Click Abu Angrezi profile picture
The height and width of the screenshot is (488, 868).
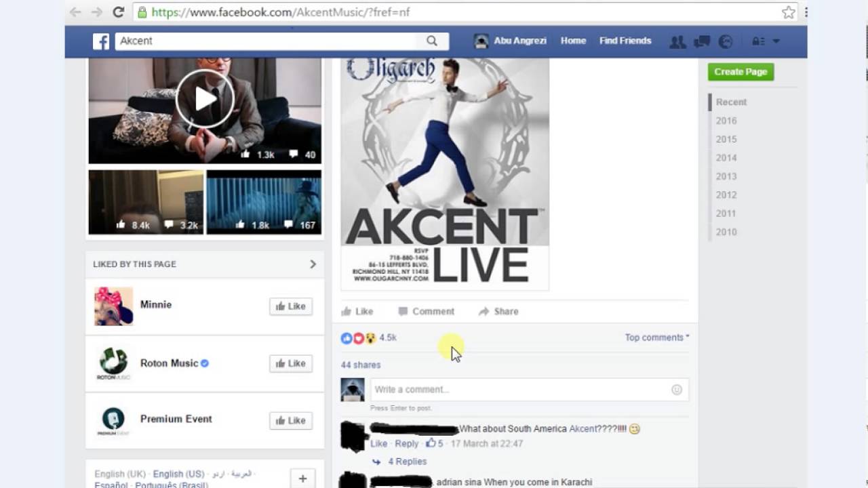[x=481, y=41]
